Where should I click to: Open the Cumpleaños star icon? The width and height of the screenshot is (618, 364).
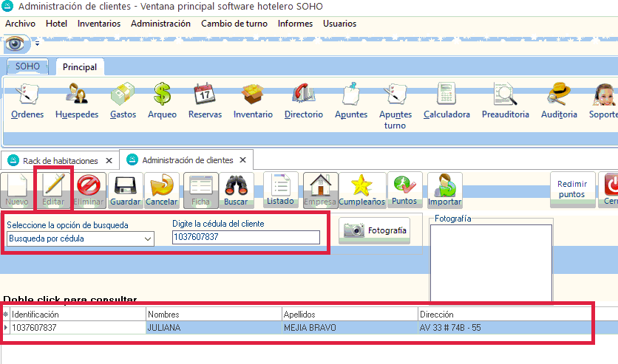[x=361, y=190]
